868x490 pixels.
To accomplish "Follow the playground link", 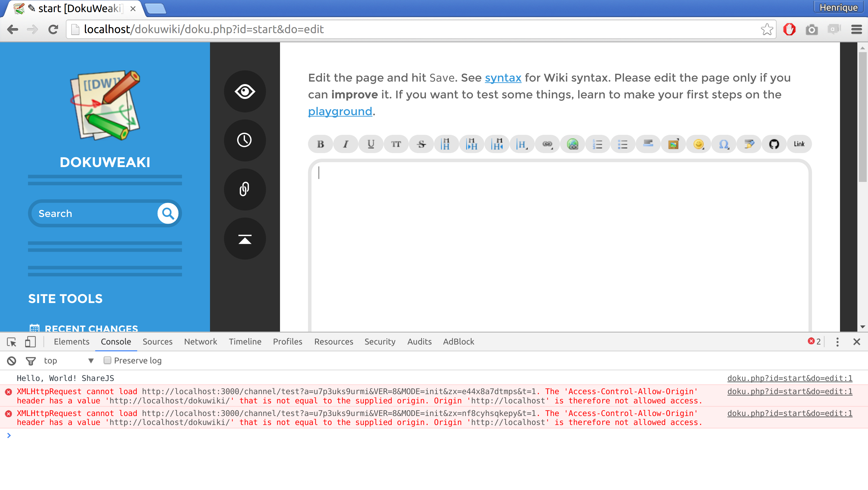I will click(x=340, y=111).
